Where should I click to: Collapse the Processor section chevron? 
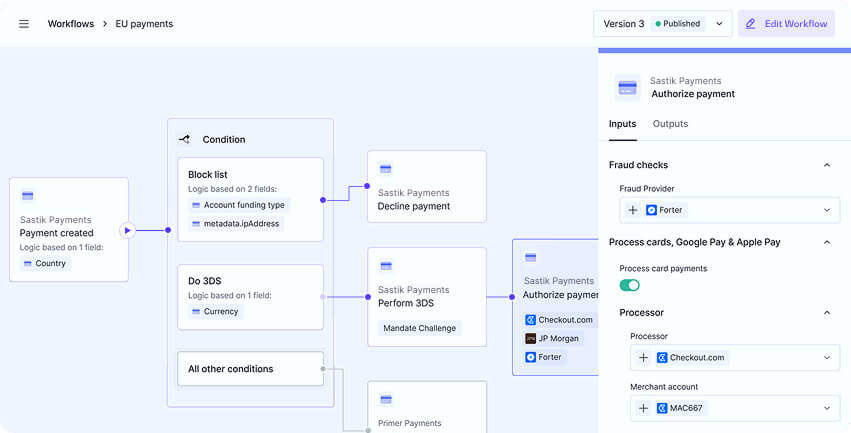[x=827, y=313]
